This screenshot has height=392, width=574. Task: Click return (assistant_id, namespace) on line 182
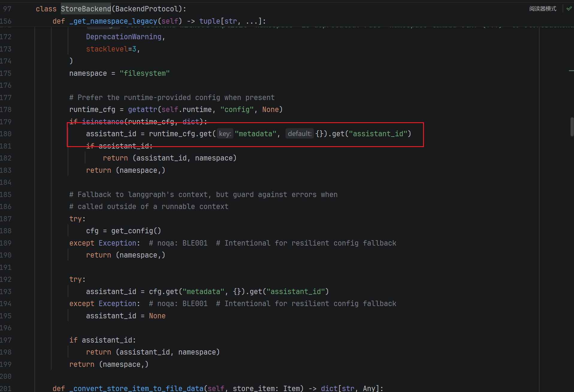[170, 158]
